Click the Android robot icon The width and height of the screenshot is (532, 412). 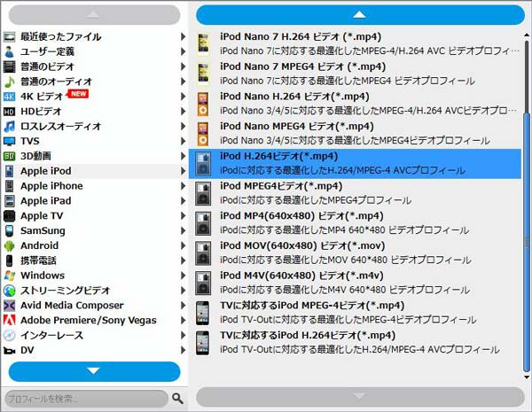[9, 245]
